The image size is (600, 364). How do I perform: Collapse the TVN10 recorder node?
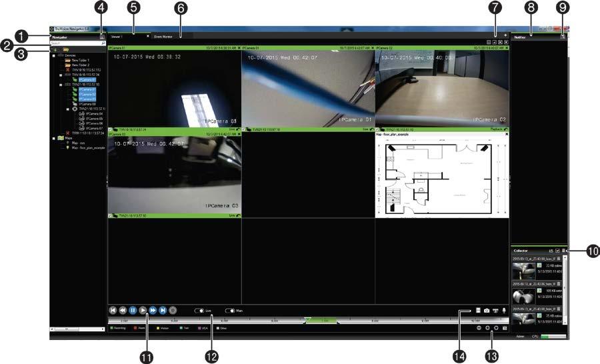click(x=61, y=75)
